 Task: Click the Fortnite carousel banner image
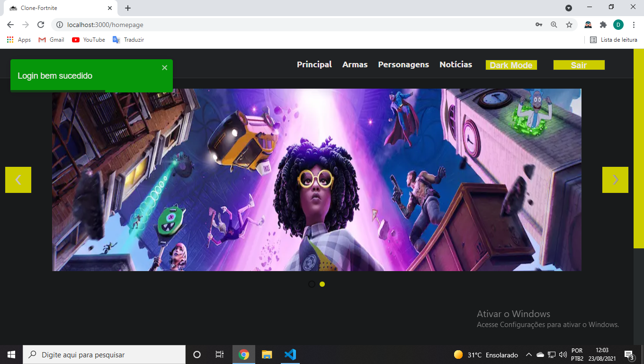click(x=316, y=180)
